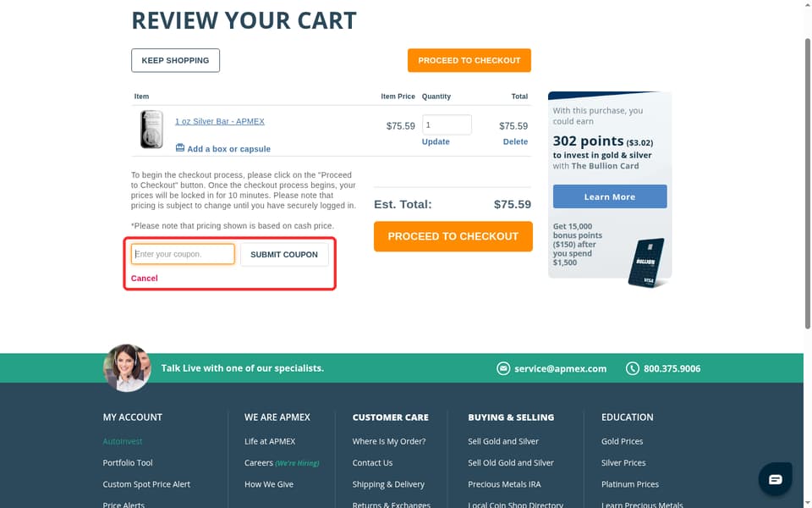This screenshot has width=812, height=508.
Task: Click the 302 points text
Action: pos(588,141)
